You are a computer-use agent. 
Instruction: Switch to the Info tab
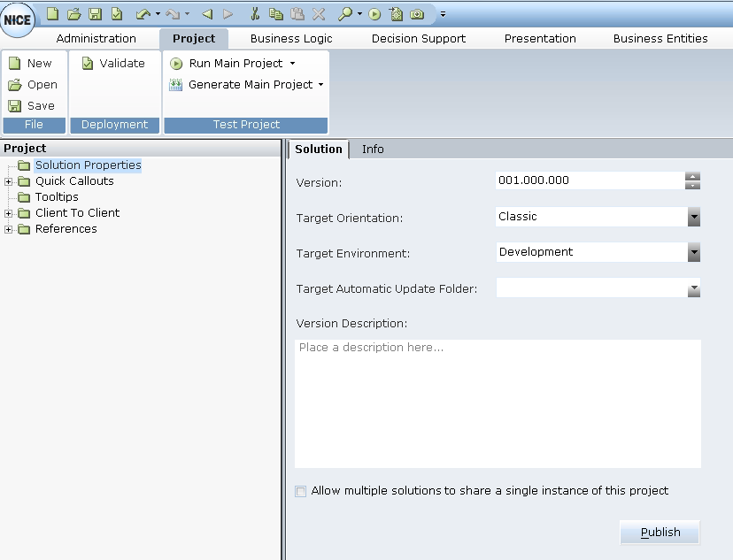(372, 149)
